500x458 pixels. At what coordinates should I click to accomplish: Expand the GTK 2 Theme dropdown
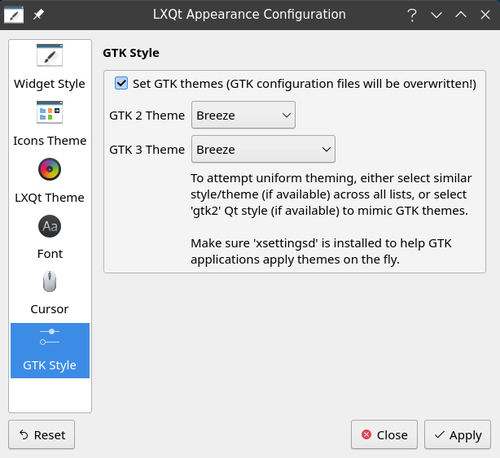pyautogui.click(x=243, y=115)
